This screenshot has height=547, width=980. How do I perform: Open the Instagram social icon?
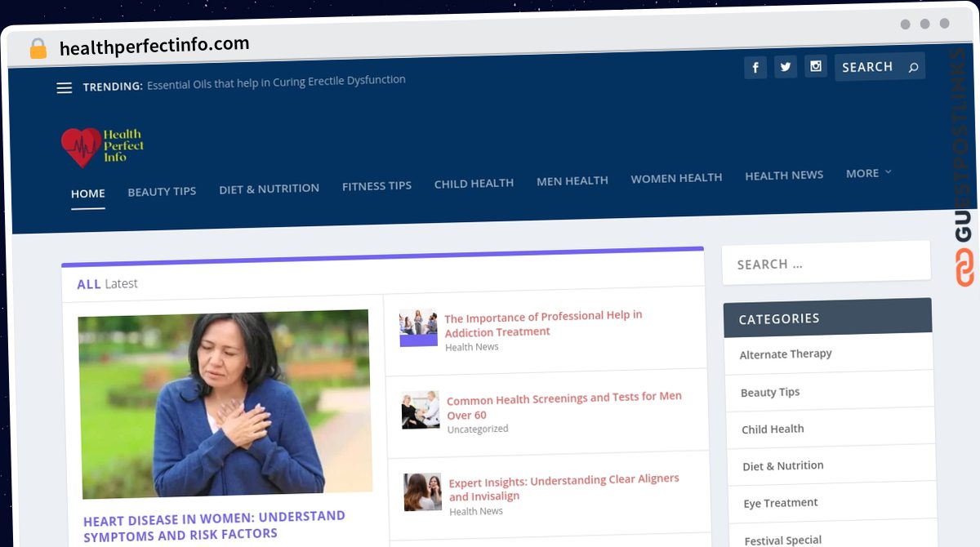[x=815, y=66]
